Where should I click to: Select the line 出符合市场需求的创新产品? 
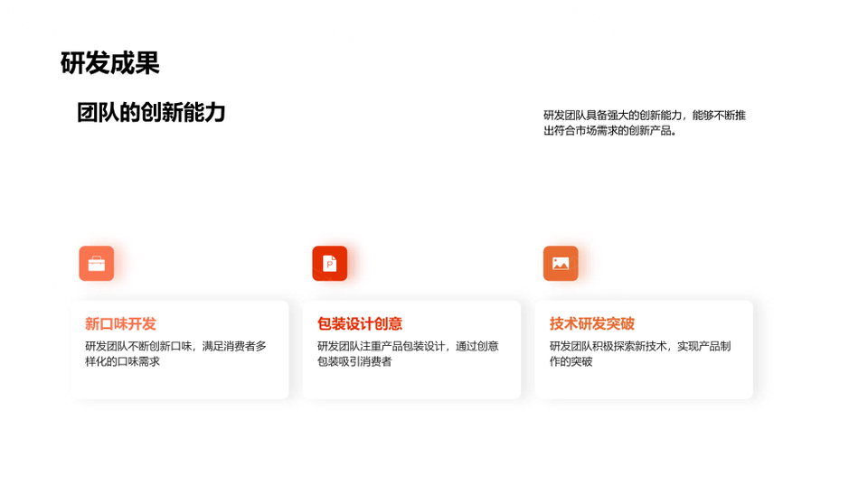[x=609, y=131]
